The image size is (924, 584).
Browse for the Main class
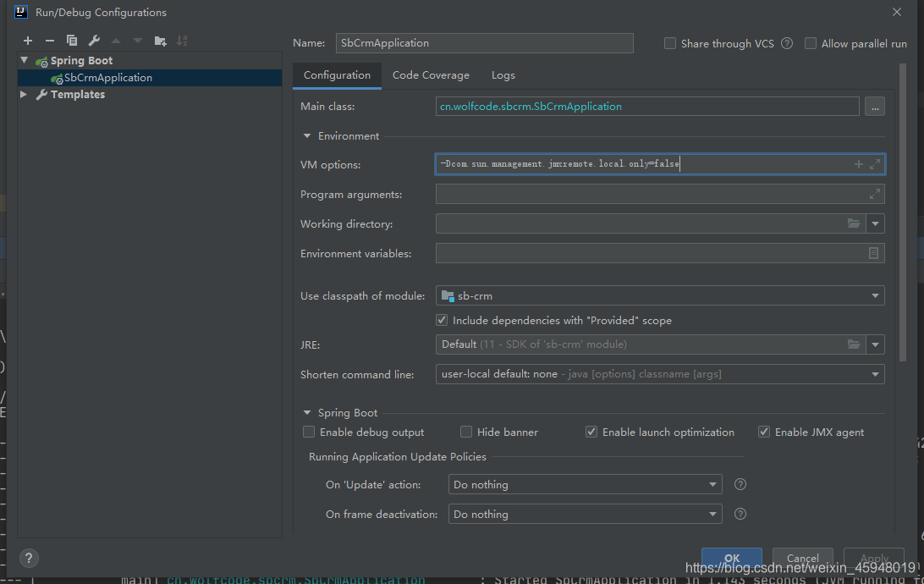(875, 106)
